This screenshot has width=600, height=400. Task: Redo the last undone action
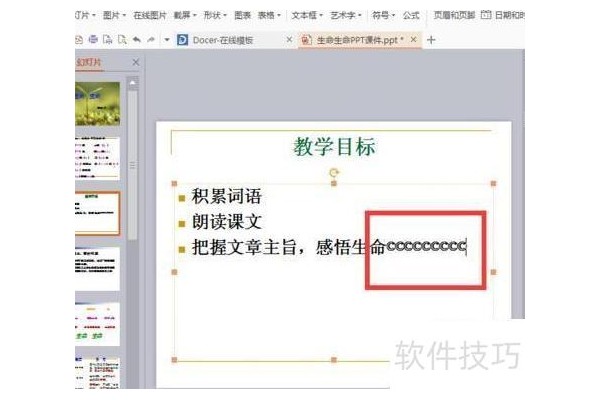pyautogui.click(x=151, y=39)
